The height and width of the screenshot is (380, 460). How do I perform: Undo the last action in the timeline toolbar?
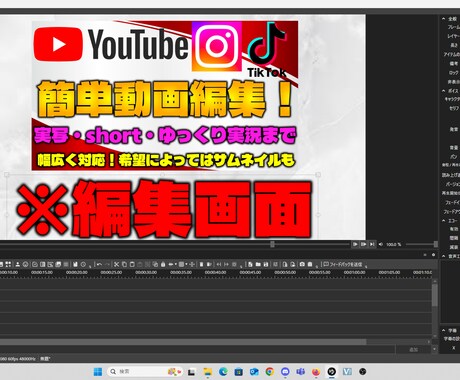click(x=99, y=264)
